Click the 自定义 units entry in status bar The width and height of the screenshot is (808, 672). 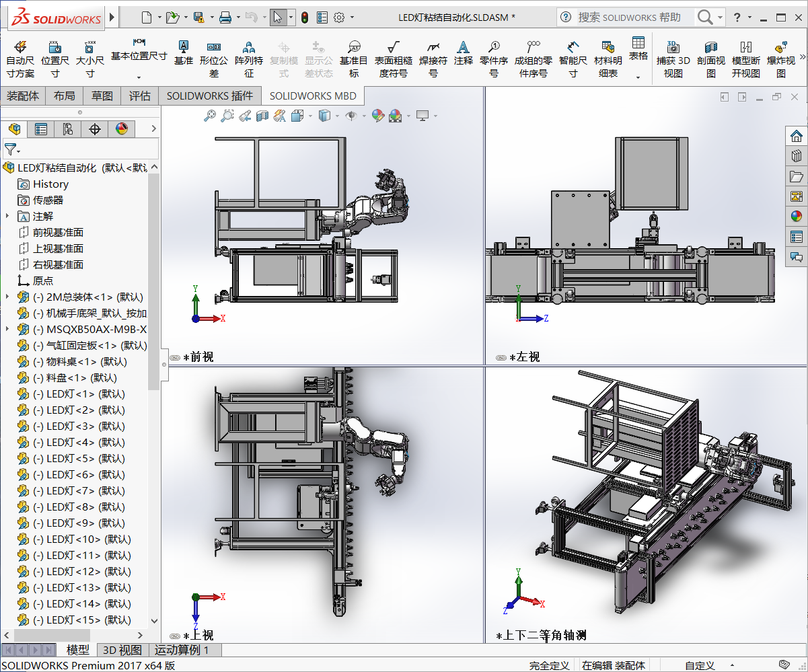700,665
